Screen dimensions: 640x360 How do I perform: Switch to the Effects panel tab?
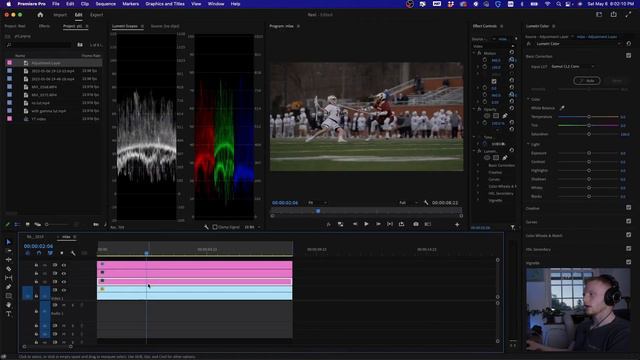(x=44, y=26)
